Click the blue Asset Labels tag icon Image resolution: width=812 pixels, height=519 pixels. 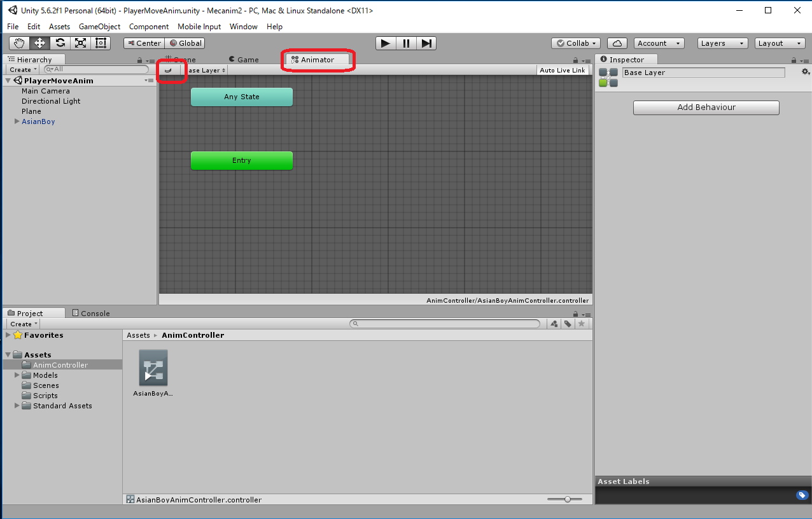[x=802, y=495]
